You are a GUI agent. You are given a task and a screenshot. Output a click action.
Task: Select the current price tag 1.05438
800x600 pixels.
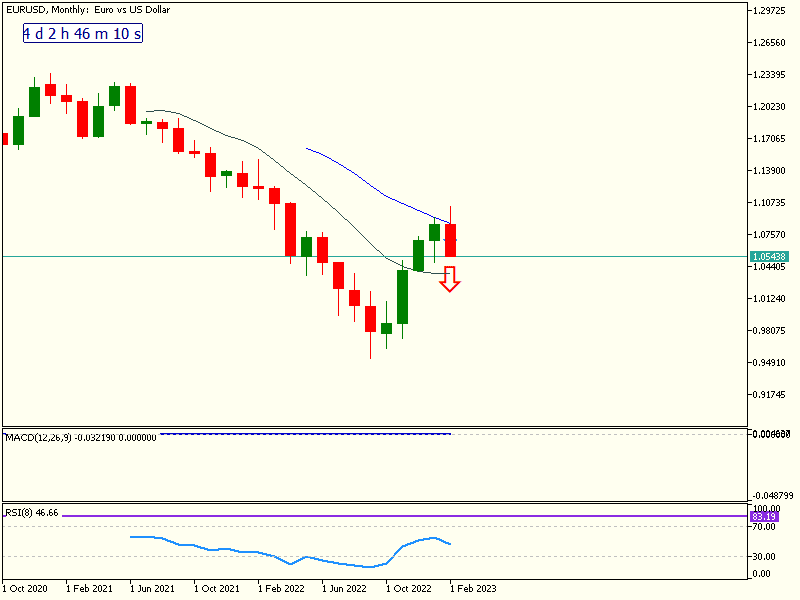click(768, 257)
